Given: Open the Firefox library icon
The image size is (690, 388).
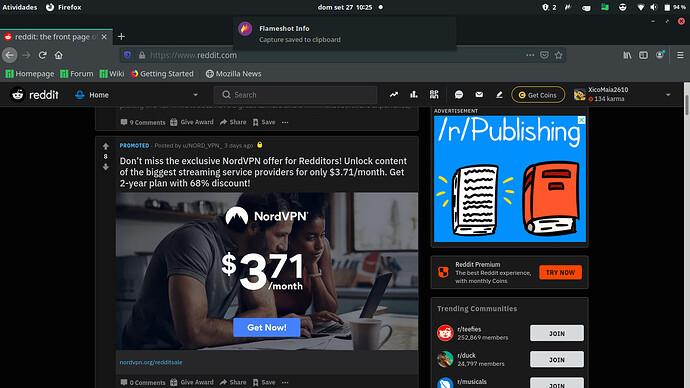Looking at the screenshot, I should click(x=627, y=55).
